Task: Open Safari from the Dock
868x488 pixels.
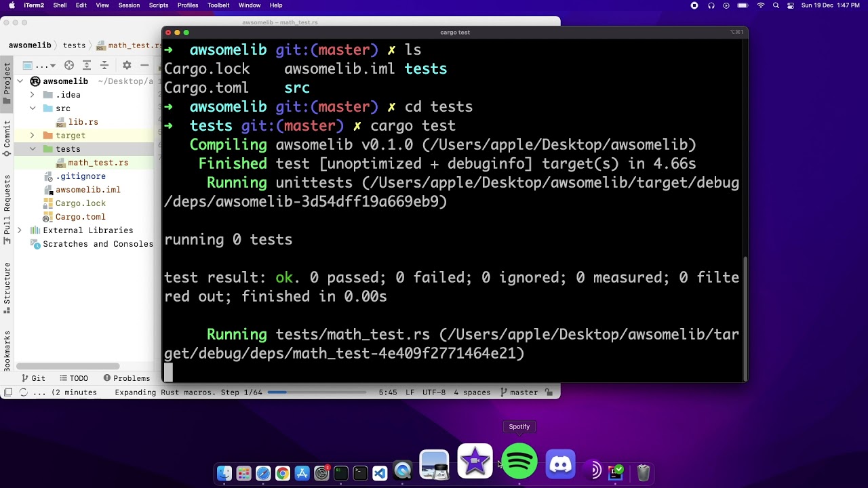Action: click(x=263, y=473)
